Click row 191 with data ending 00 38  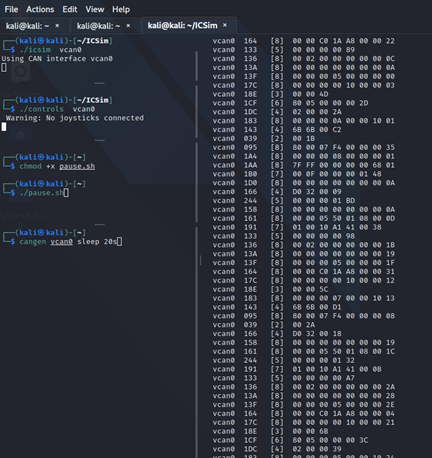297,227
